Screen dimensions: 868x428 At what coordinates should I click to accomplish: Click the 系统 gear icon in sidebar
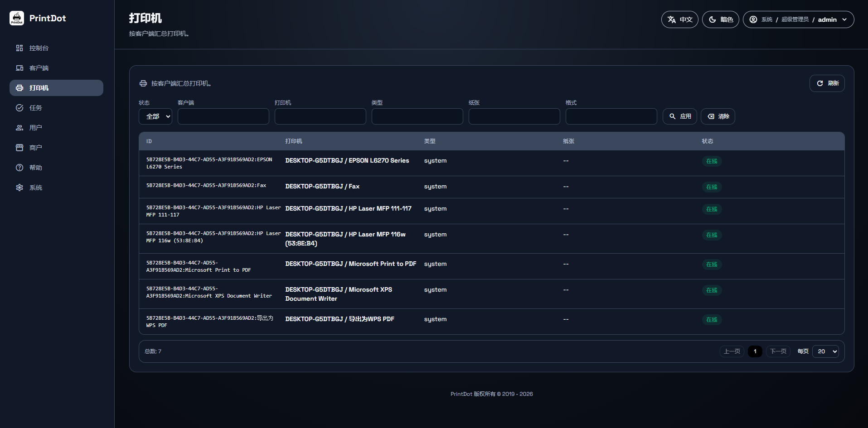[x=19, y=188]
